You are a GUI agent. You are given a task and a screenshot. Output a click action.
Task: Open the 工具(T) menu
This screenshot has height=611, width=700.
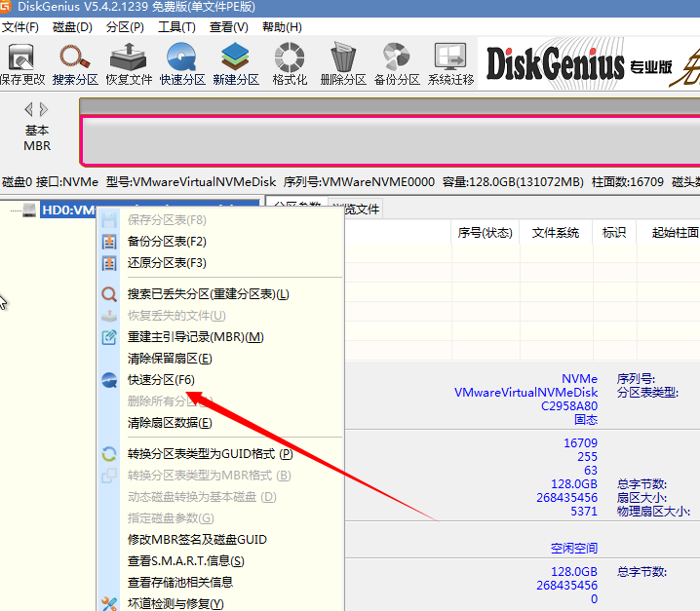coord(176,27)
